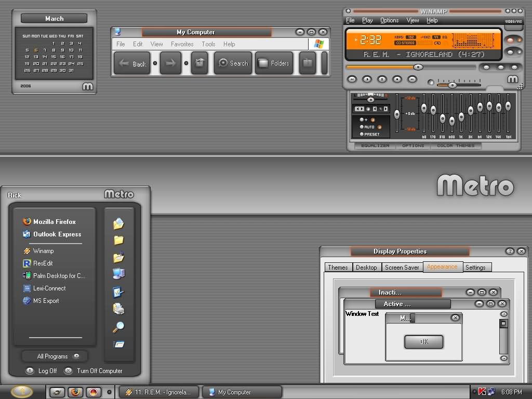
Task: Click Log Off in the Start menu
Action: [x=42, y=371]
